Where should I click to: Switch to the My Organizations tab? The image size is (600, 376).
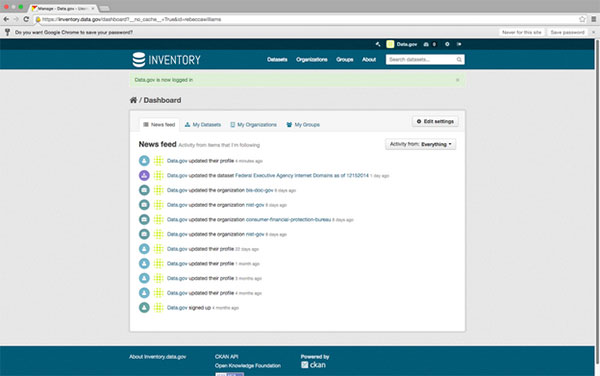point(253,125)
